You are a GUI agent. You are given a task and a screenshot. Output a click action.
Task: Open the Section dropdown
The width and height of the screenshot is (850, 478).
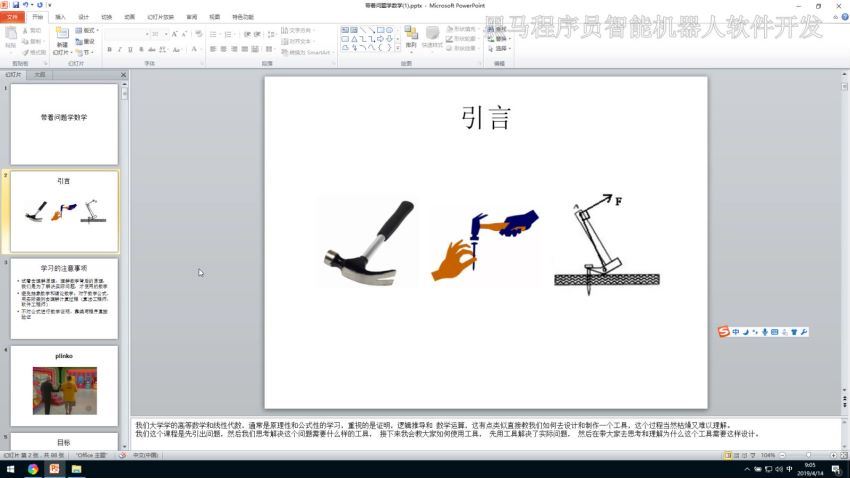click(85, 53)
